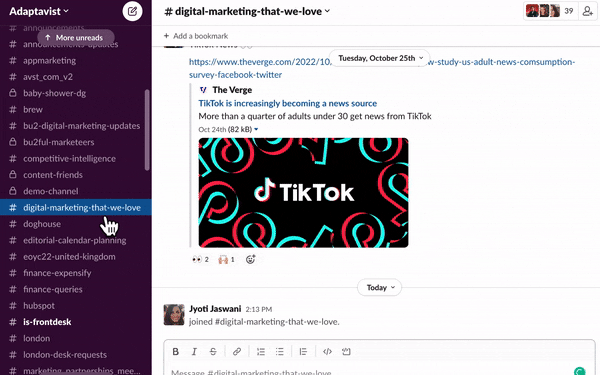The width and height of the screenshot is (600, 375).
Task: Click the compose new message icon
Action: tap(132, 11)
